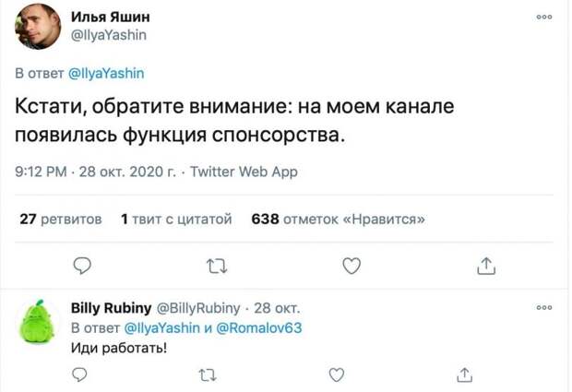Viewport: 572px width, 392px height.
Task: Share Billy Rubiny's reply
Action: tap(465, 374)
